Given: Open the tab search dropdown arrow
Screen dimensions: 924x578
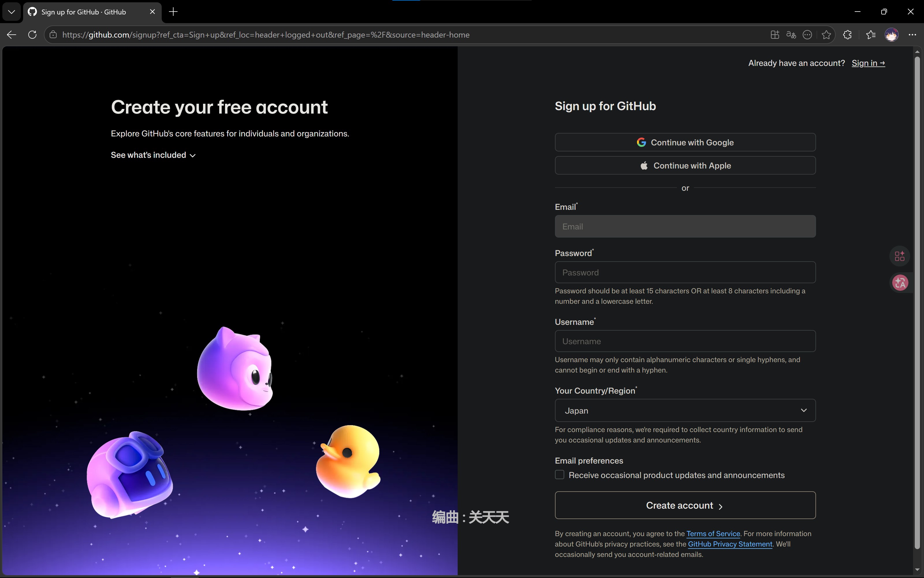Looking at the screenshot, I should click(x=12, y=12).
